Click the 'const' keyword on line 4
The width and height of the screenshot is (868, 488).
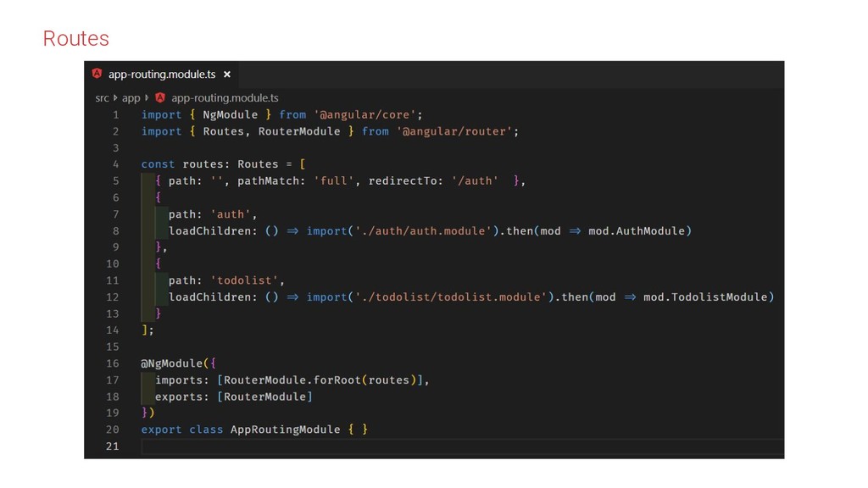(x=158, y=164)
